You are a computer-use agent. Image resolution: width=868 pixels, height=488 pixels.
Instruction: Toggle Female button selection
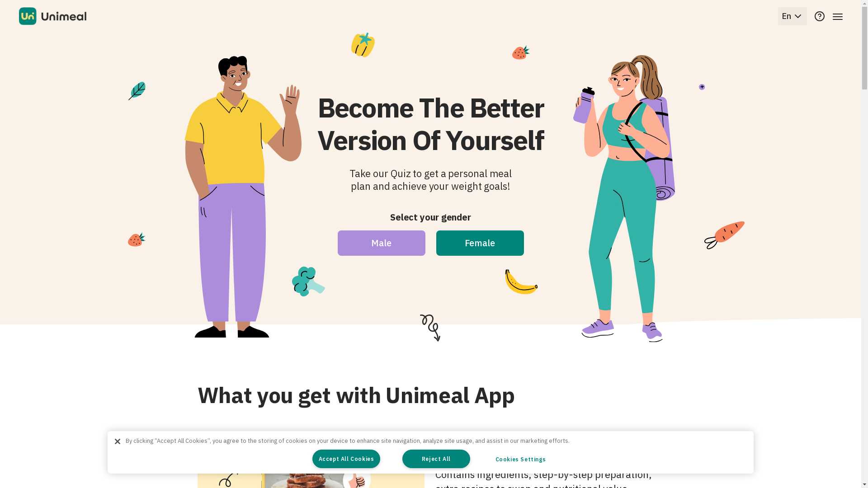click(x=480, y=243)
